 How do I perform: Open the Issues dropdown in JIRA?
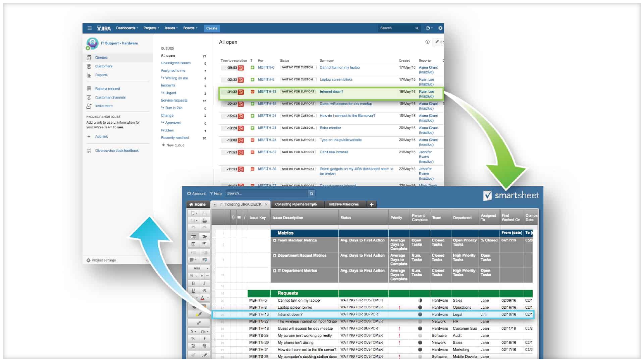tap(171, 28)
